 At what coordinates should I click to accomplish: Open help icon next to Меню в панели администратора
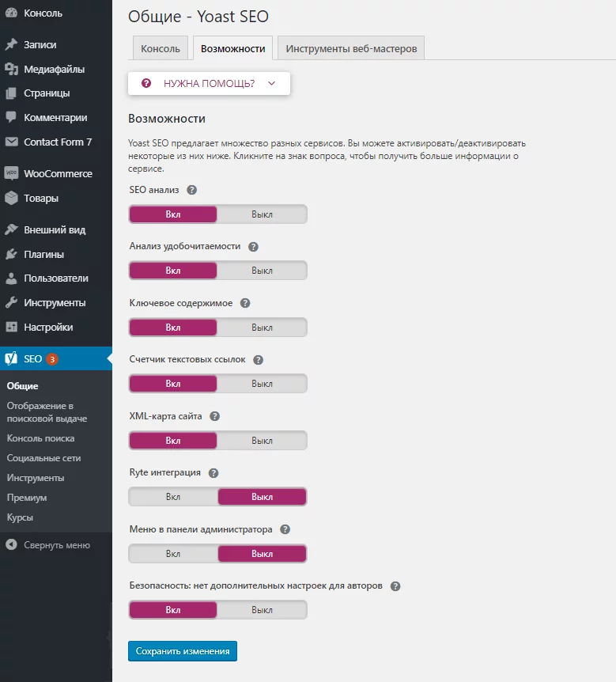(285, 529)
